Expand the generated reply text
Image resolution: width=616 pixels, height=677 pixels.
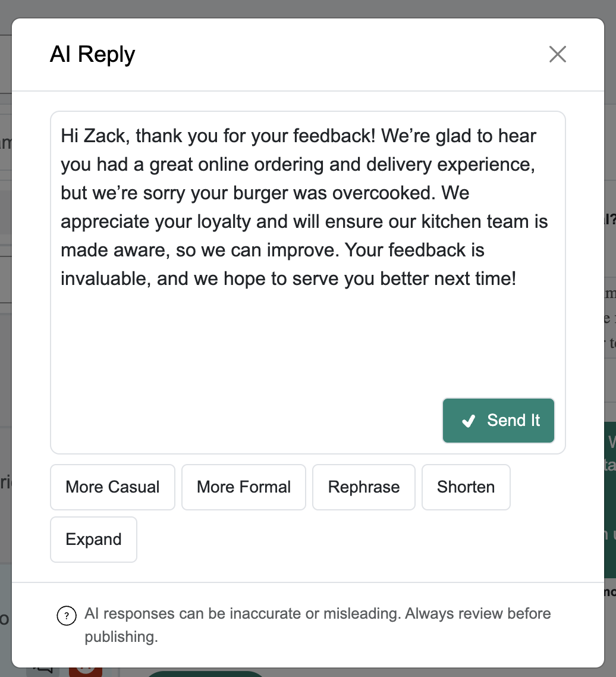point(94,540)
